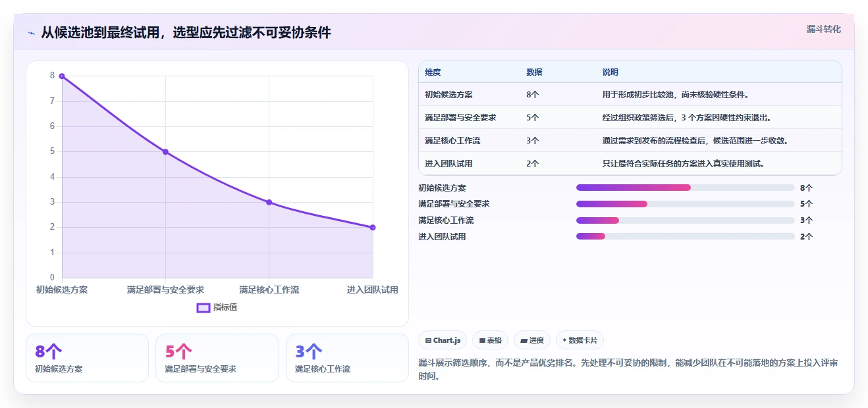Click table cell 进入团队试用
Screen dimensions: 868x408
pyautogui.click(x=448, y=164)
